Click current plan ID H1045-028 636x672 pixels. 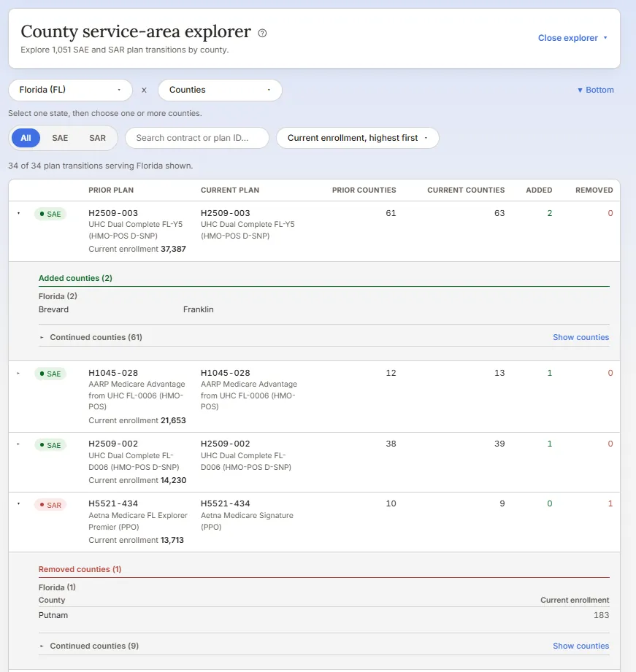click(226, 373)
